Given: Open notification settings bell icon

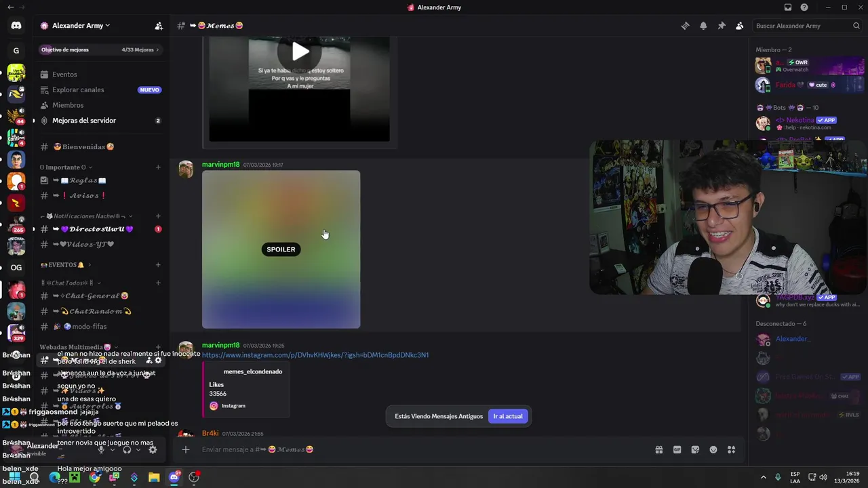Looking at the screenshot, I should point(703,26).
